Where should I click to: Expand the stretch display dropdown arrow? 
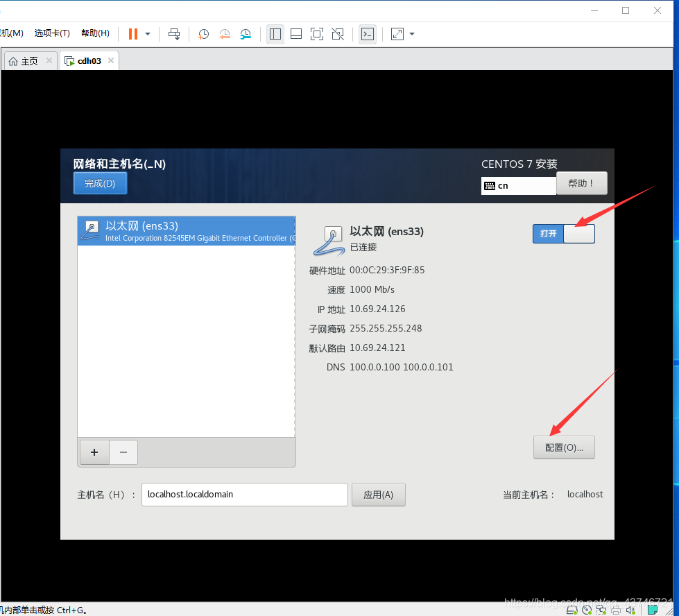click(412, 34)
